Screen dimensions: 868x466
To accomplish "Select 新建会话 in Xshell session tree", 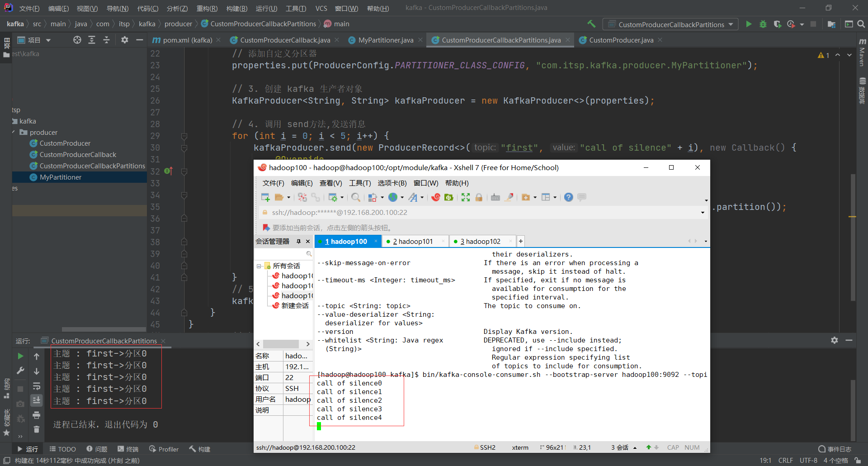I will click(x=295, y=306).
